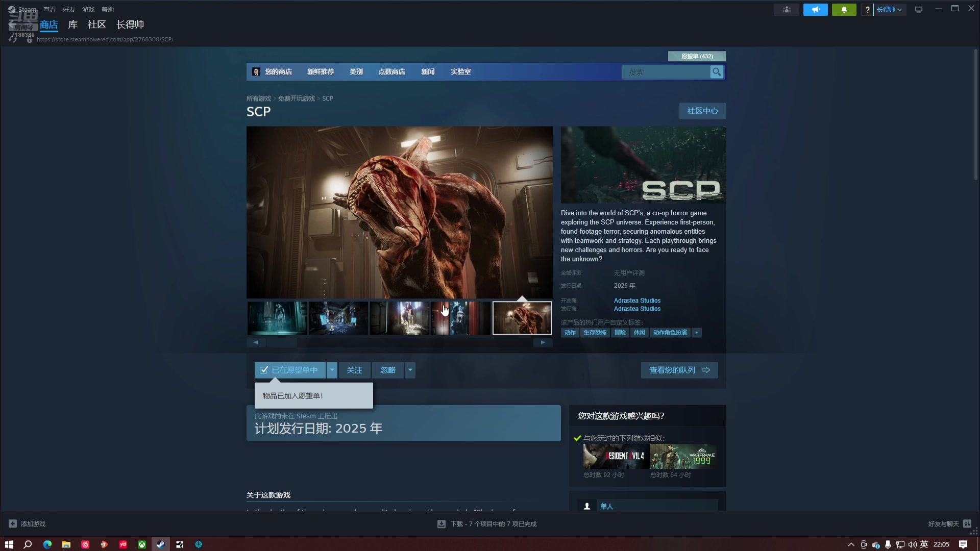Switch to the 社区 community tab
This screenshot has height=551, width=980.
coord(96,24)
